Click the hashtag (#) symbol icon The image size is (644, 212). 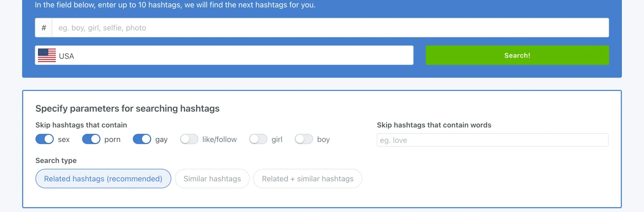(x=43, y=27)
